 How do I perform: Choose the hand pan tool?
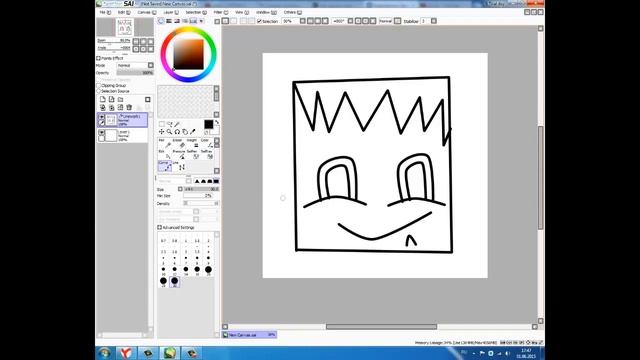coord(185,131)
